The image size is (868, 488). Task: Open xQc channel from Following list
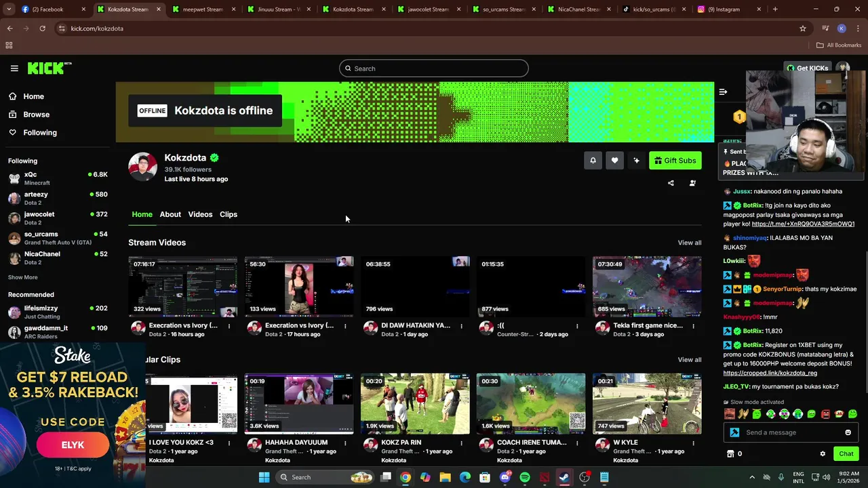pyautogui.click(x=58, y=178)
